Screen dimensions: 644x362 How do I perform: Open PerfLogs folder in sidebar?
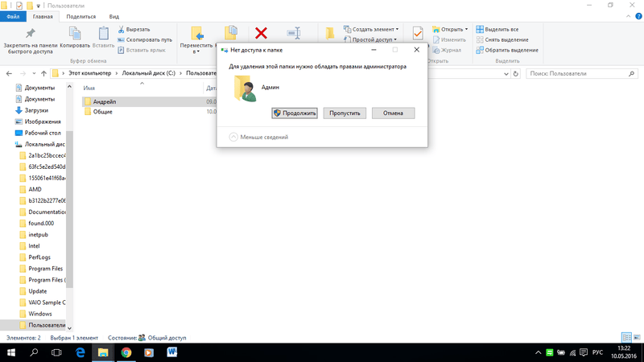pyautogui.click(x=35, y=257)
